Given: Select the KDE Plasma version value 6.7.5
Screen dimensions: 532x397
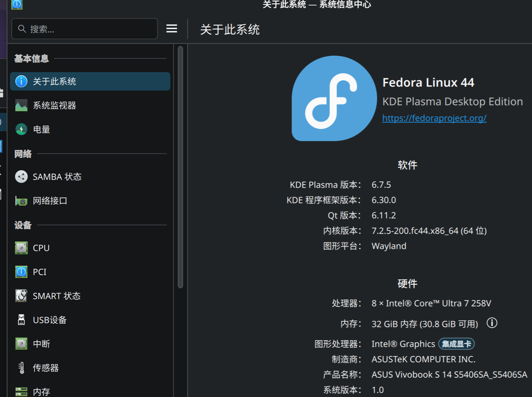Looking at the screenshot, I should coord(381,185).
